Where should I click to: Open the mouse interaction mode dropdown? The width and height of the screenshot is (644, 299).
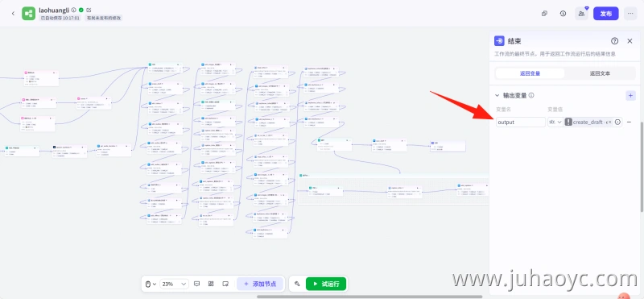[151, 284]
